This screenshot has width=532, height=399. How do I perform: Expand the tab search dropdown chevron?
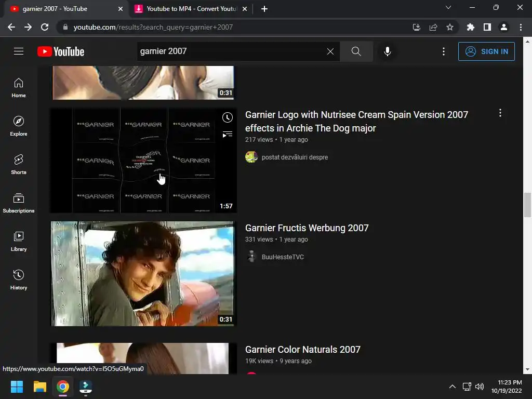click(x=448, y=7)
